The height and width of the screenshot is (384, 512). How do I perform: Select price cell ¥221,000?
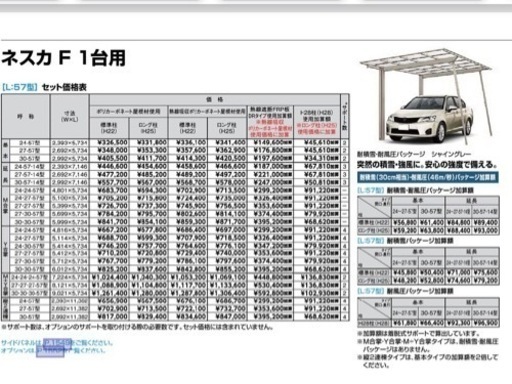(273, 174)
